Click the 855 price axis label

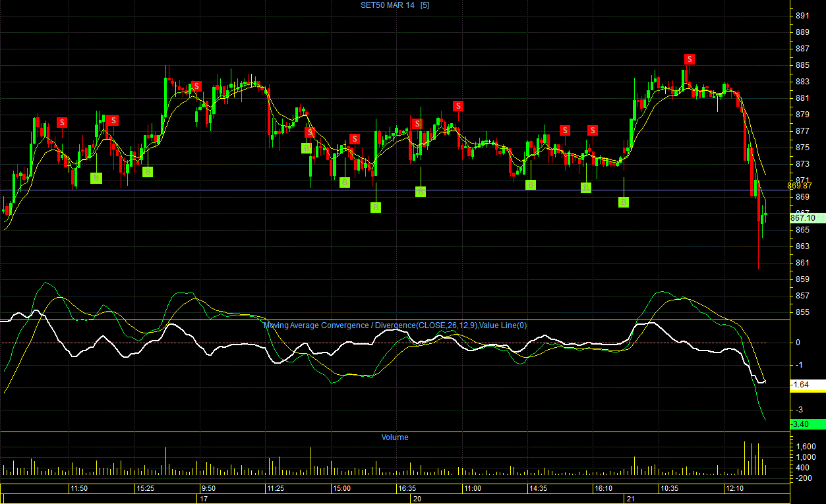803,312
